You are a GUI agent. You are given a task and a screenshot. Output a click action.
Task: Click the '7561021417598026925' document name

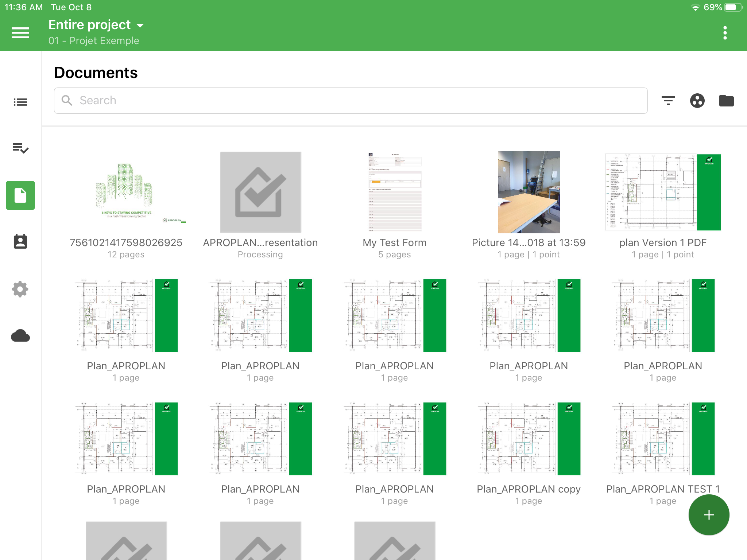pyautogui.click(x=126, y=243)
